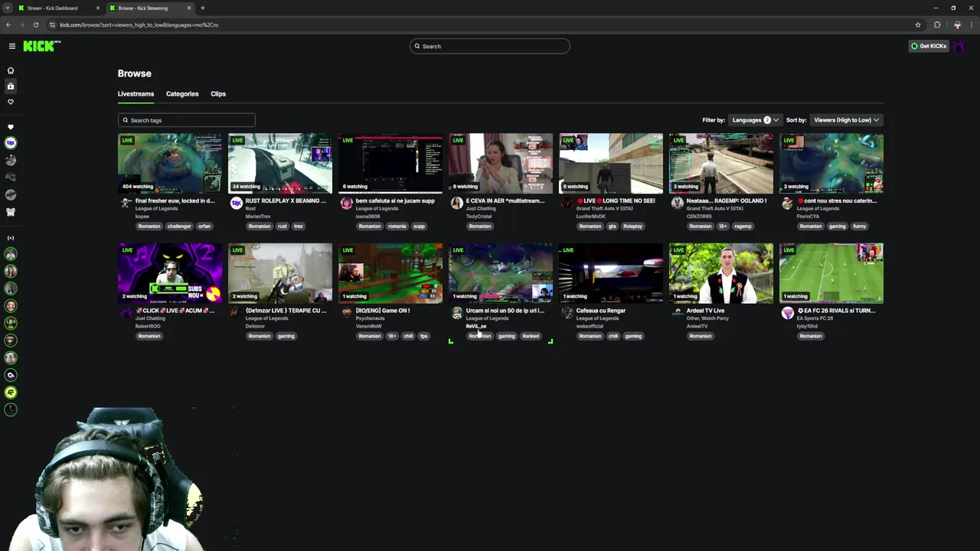Image resolution: width=980 pixels, height=551 pixels.
Task: Click the 'fps' tag under VenomRoW
Action: [x=423, y=336]
